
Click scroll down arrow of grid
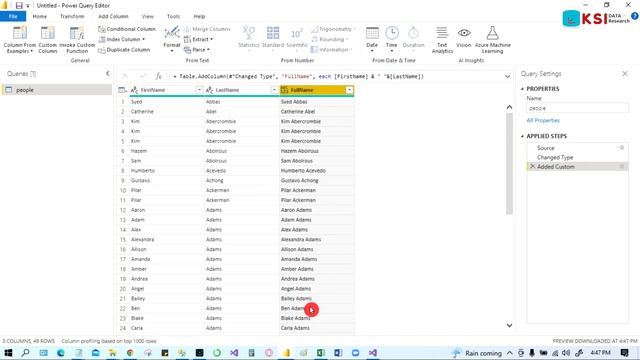(x=509, y=325)
